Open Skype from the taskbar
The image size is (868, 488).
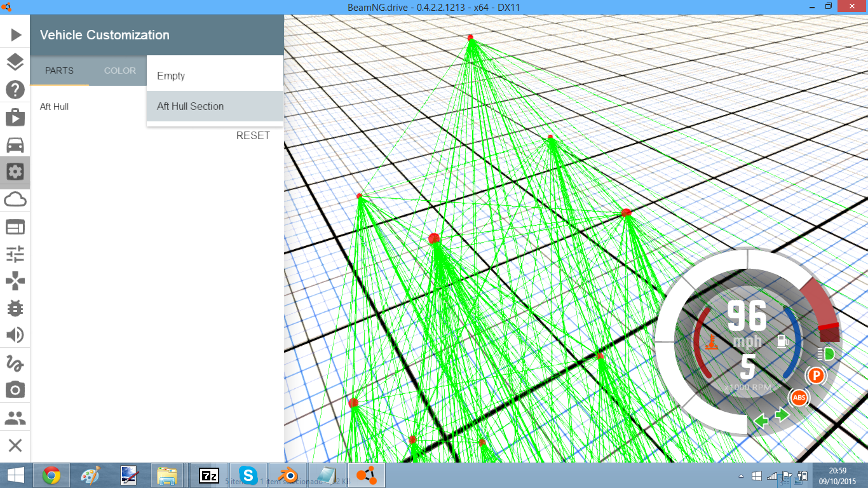pyautogui.click(x=248, y=475)
